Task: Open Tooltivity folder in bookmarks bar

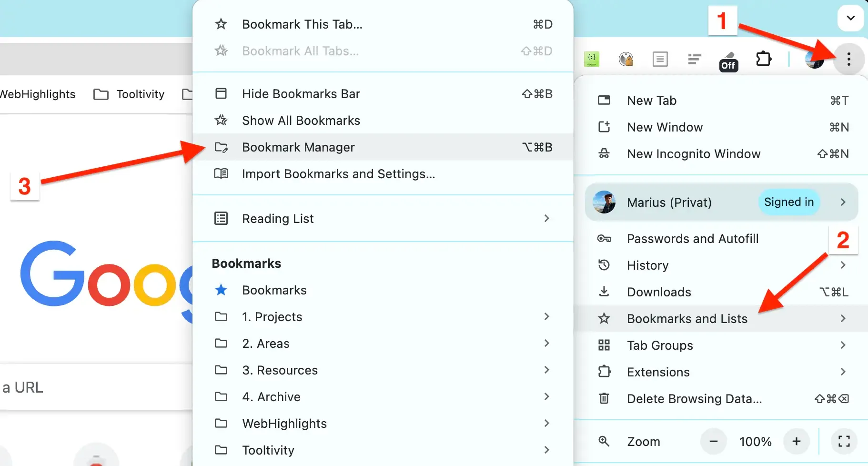Action: [x=129, y=94]
